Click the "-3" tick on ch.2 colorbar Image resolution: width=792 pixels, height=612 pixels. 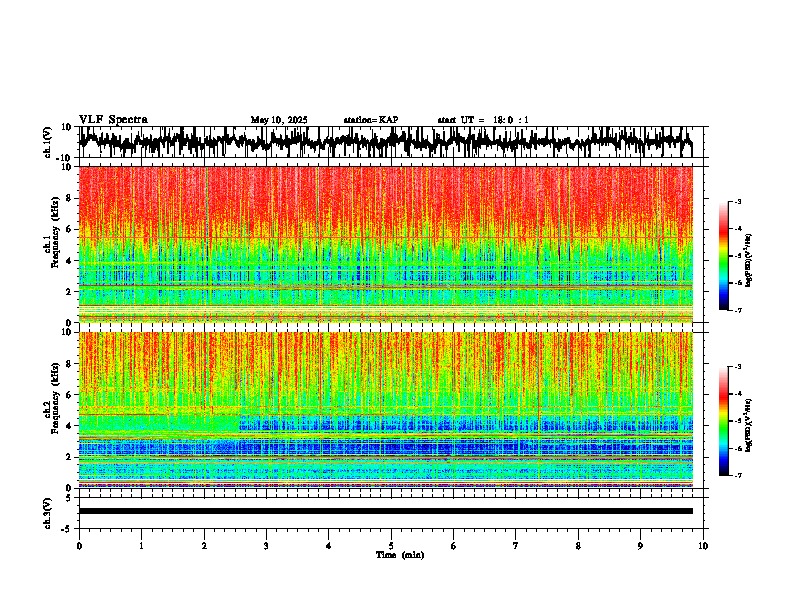click(737, 367)
